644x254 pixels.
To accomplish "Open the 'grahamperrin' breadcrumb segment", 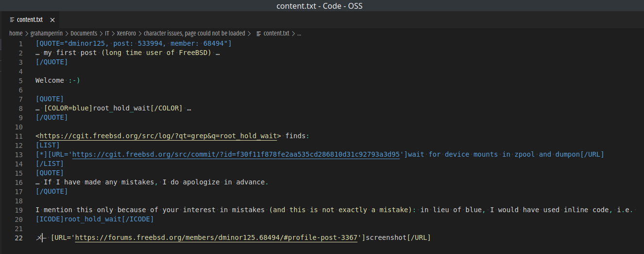I will [47, 34].
